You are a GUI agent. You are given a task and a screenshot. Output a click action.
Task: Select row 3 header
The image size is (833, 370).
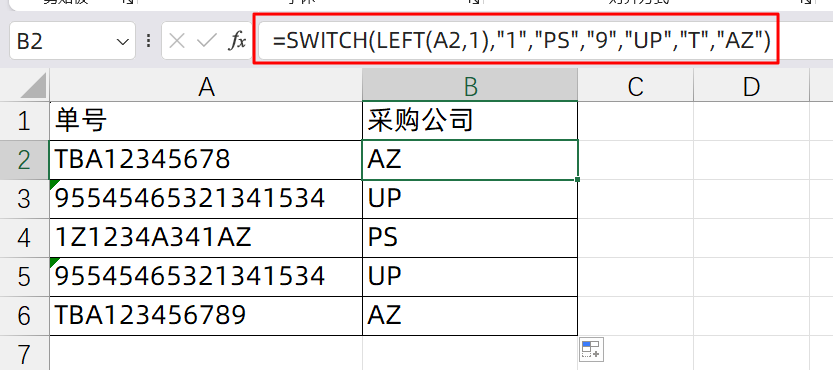24,199
